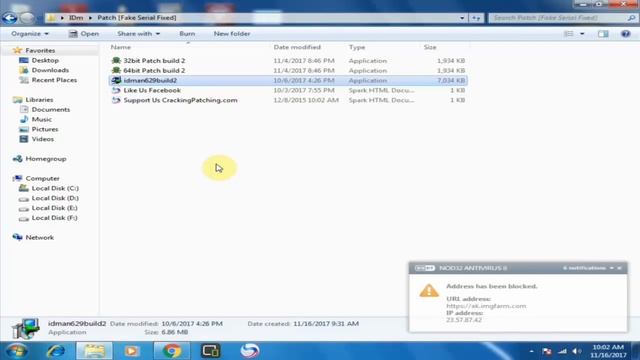This screenshot has height=360, width=640.
Task: Click the address bar folder icon
Action: tap(51, 18)
